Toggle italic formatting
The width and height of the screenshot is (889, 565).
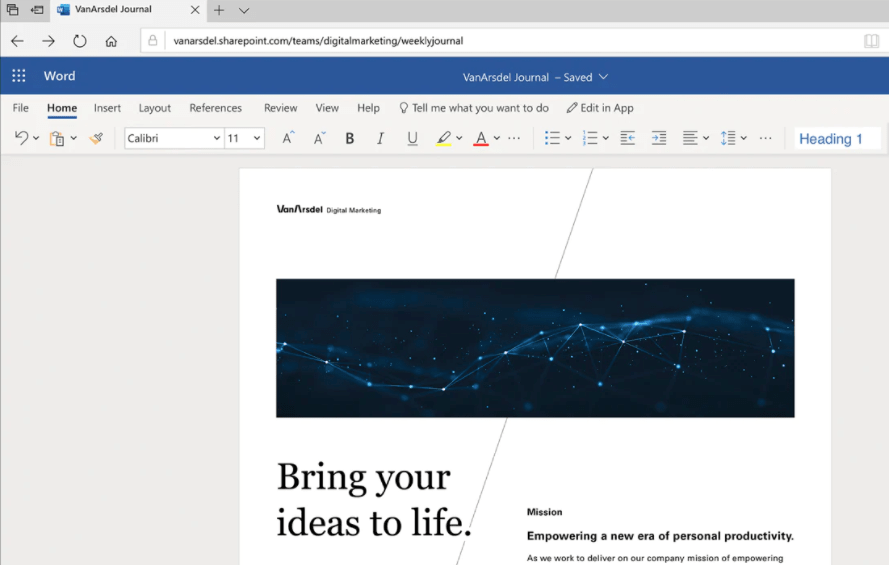click(380, 139)
